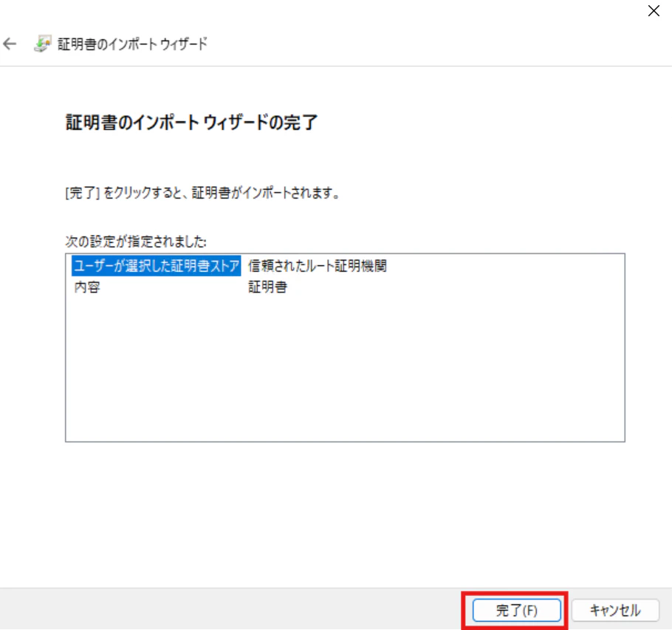672x630 pixels.
Task: Select the 内容 row in the settings list
Action: coord(87,287)
